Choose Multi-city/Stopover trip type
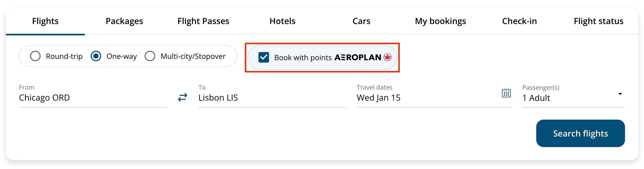644x169 pixels. click(150, 56)
